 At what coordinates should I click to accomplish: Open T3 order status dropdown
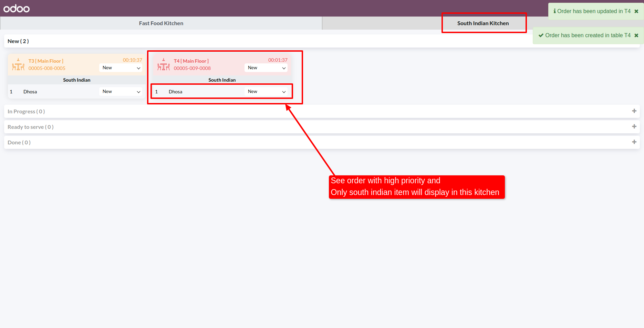(x=121, y=68)
